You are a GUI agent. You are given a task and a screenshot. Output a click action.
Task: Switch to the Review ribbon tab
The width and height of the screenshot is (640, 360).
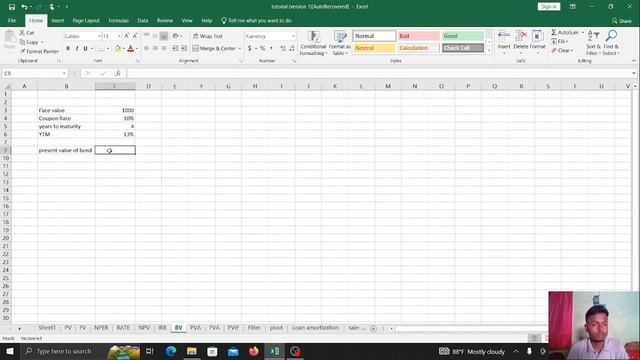[165, 20]
